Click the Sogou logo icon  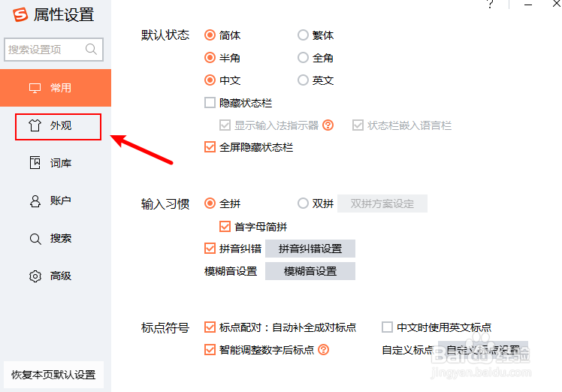[20, 15]
